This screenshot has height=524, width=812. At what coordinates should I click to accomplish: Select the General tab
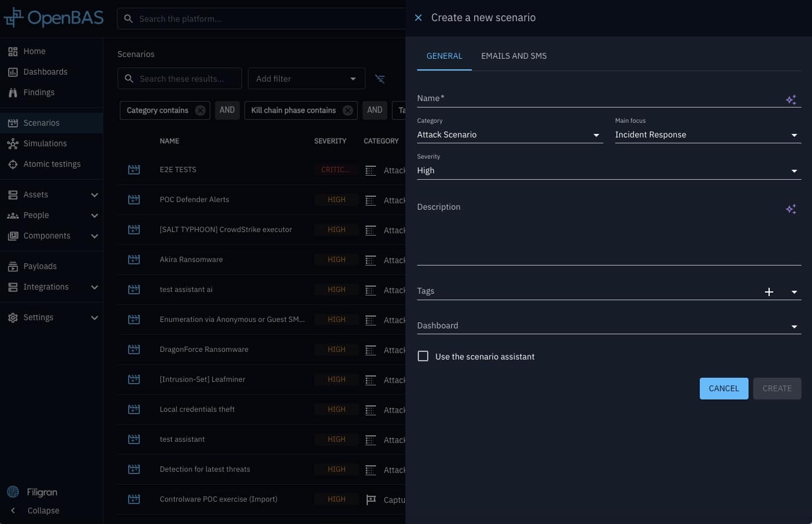[444, 56]
